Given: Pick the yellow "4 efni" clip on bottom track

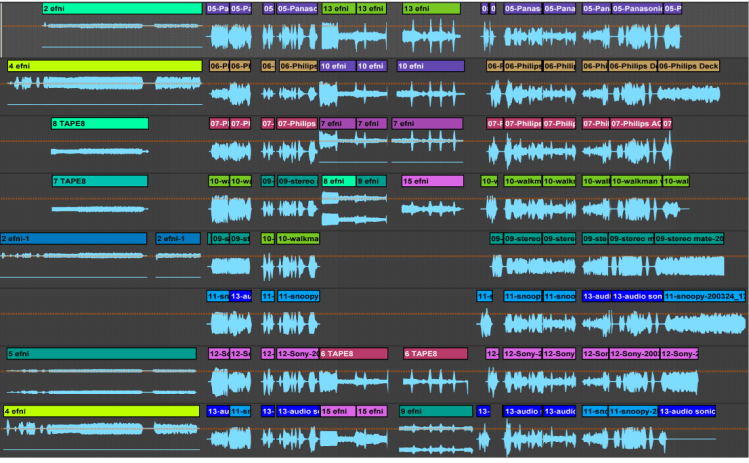Looking at the screenshot, I should (100, 411).
